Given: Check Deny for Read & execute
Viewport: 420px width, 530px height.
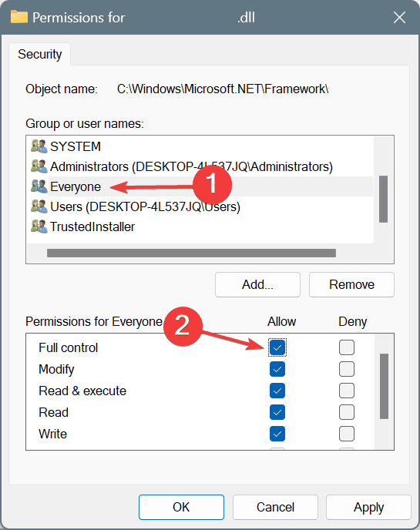Looking at the screenshot, I should click(x=347, y=391).
